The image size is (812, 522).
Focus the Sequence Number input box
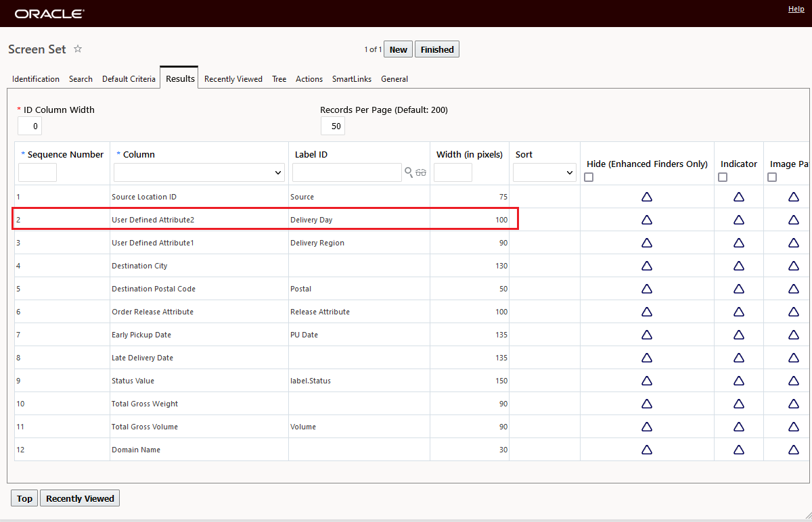pos(37,173)
